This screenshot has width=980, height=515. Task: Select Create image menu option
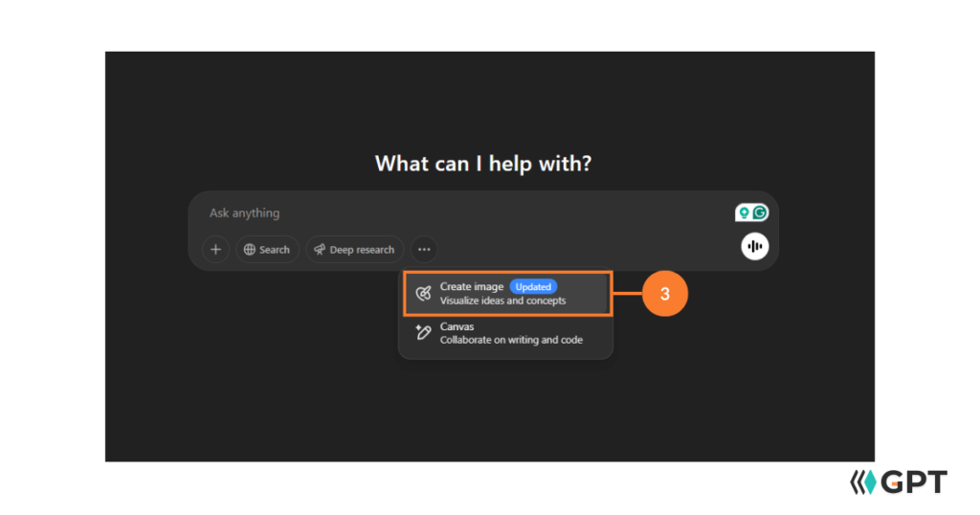click(x=507, y=293)
